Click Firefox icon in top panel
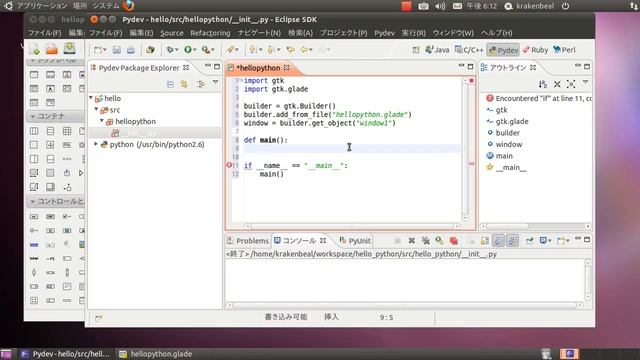 [129, 6]
